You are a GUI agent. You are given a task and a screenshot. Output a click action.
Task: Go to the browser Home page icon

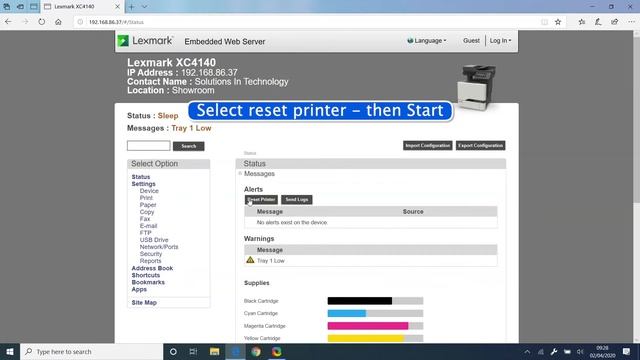coord(58,22)
